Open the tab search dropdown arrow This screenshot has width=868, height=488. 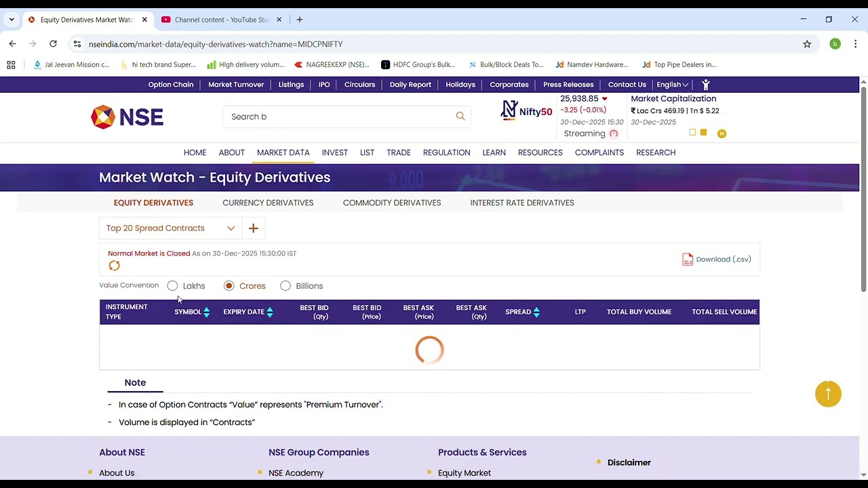point(11,20)
